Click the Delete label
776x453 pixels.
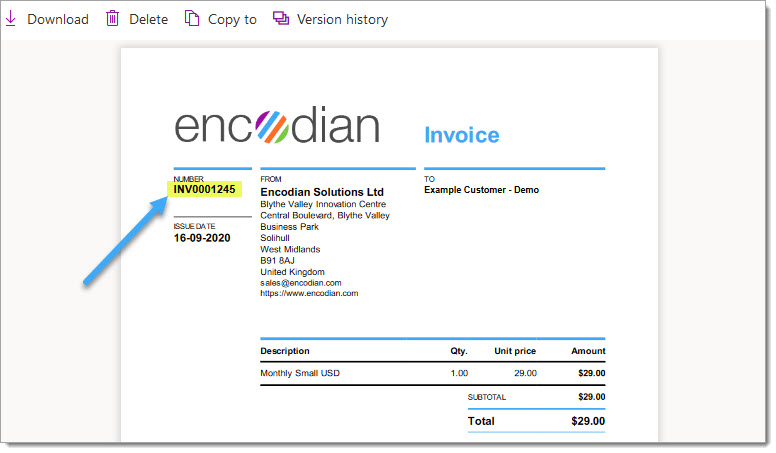tap(148, 19)
